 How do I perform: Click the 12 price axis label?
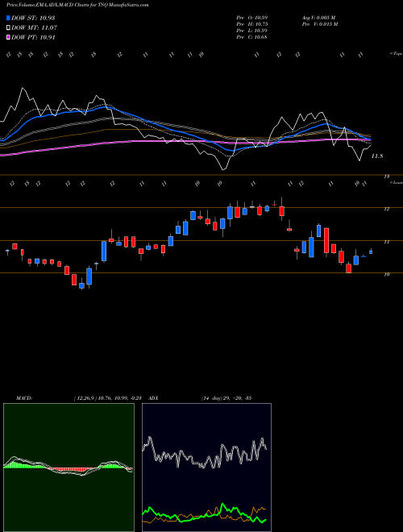click(386, 209)
